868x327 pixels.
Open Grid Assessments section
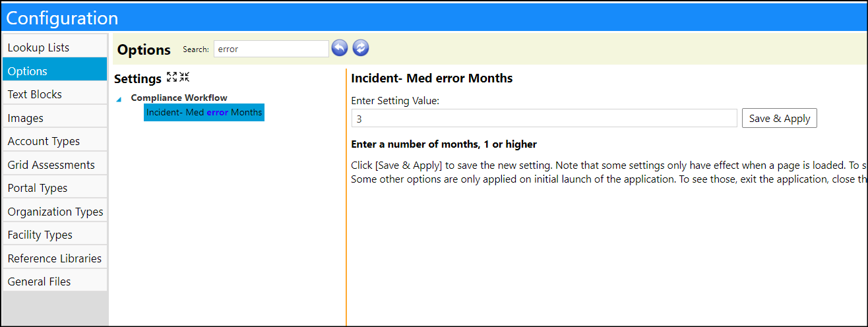tap(55, 165)
